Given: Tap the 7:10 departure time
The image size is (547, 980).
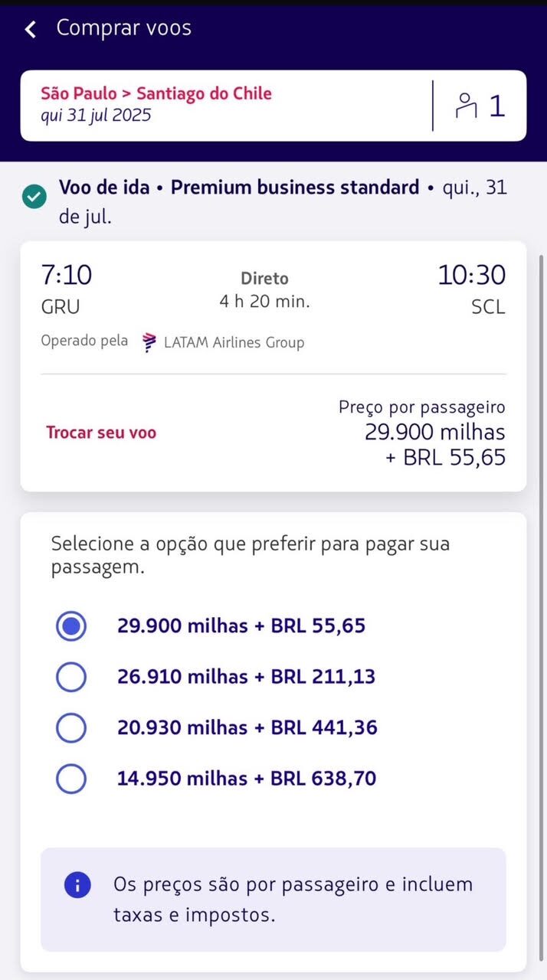Looking at the screenshot, I should click(x=67, y=275).
